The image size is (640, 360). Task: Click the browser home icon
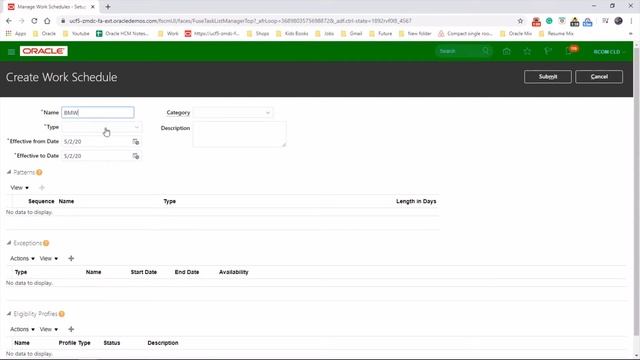pos(47,21)
